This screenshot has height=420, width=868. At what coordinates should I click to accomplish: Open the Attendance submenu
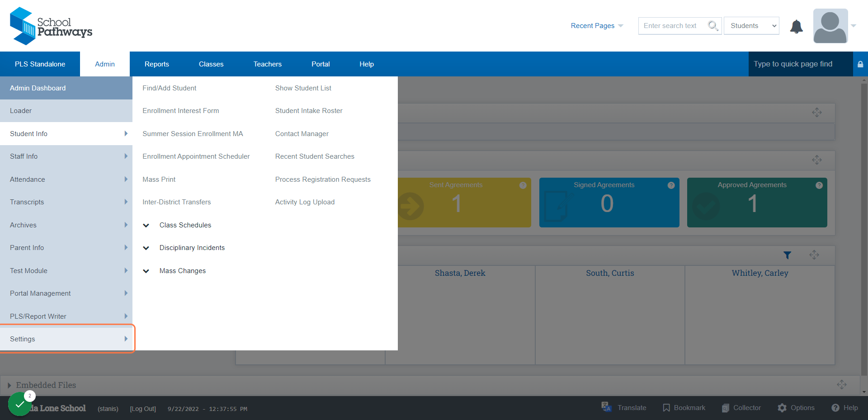pyautogui.click(x=66, y=179)
